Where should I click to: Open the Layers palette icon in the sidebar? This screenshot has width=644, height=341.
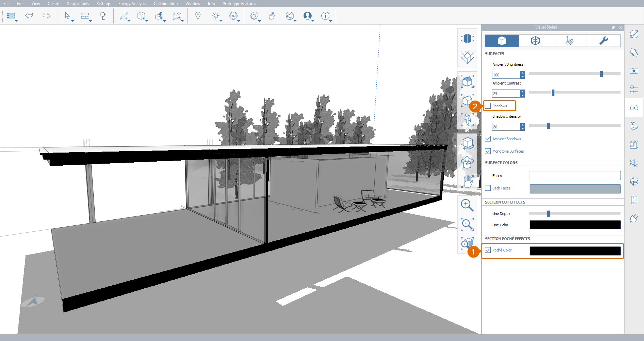634,52
